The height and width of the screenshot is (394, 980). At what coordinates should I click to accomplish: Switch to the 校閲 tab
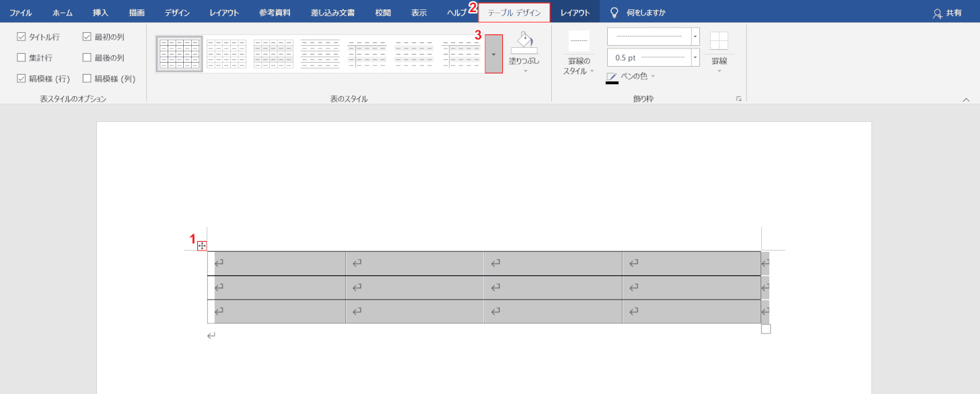click(383, 12)
